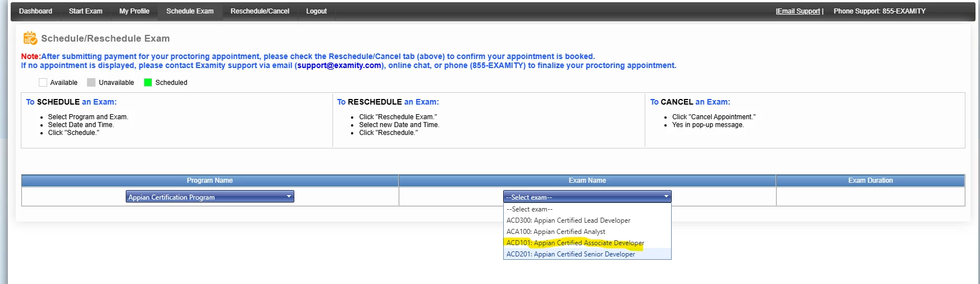Click the Program Name column header
The height and width of the screenshot is (284, 980).
[209, 181]
